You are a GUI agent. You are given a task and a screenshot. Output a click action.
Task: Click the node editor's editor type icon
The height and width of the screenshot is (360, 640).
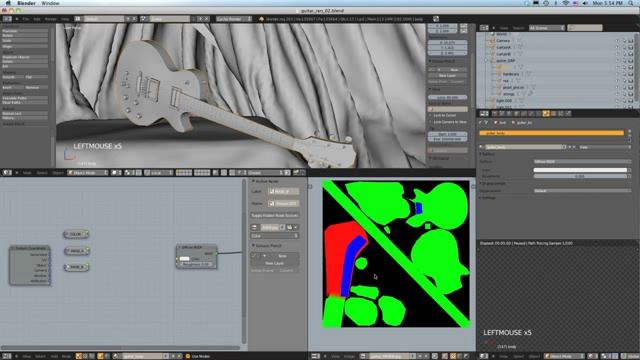click(7, 356)
